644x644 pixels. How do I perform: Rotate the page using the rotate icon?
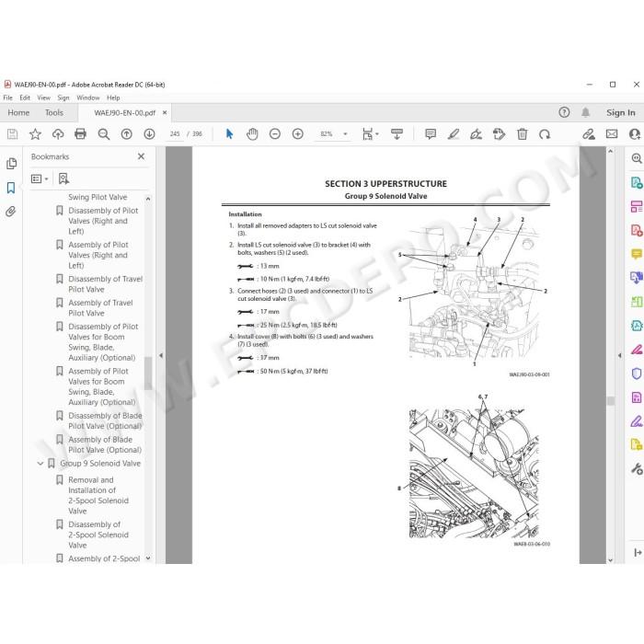tap(545, 134)
